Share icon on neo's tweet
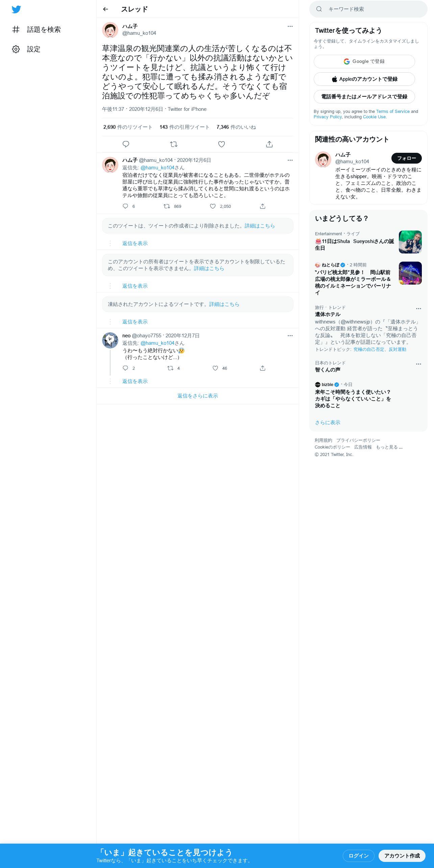Viewport: 434px width, 868px height. [263, 368]
